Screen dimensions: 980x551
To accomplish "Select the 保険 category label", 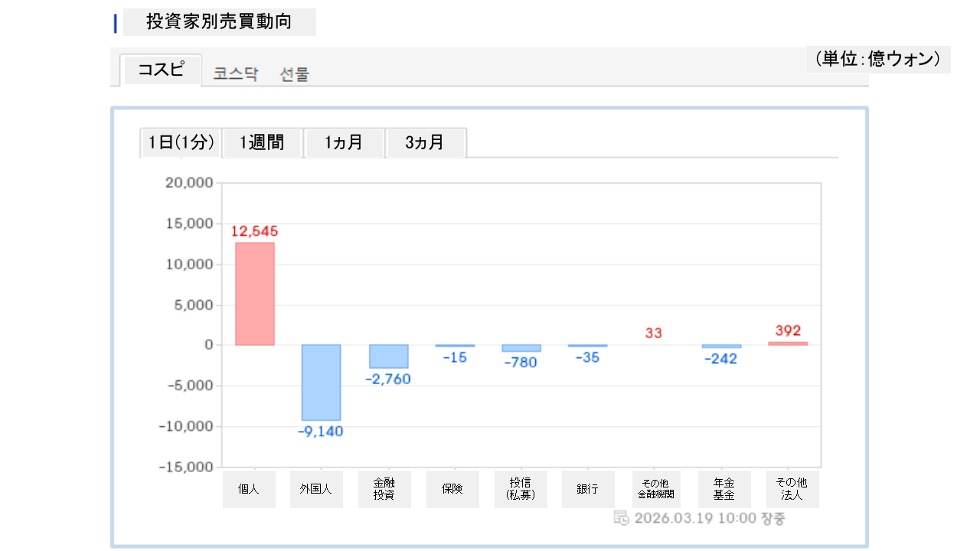I will (452, 489).
